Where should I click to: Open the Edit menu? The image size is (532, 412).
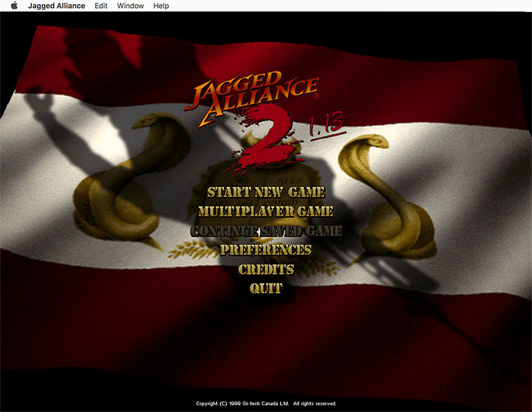101,6
